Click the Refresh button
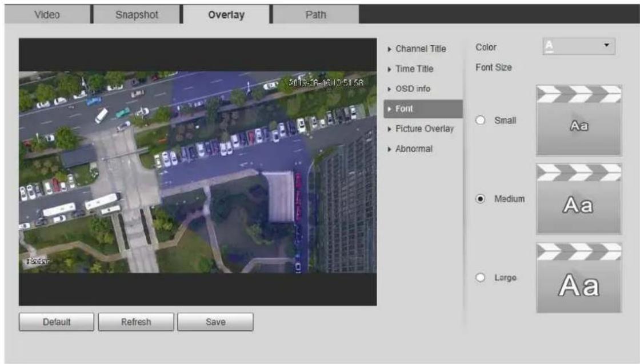 click(136, 322)
